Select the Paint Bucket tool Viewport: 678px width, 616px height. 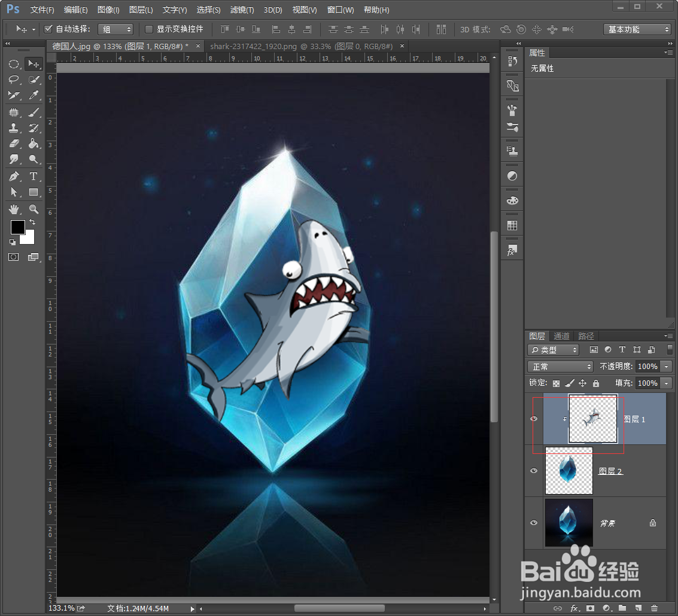tap(34, 143)
